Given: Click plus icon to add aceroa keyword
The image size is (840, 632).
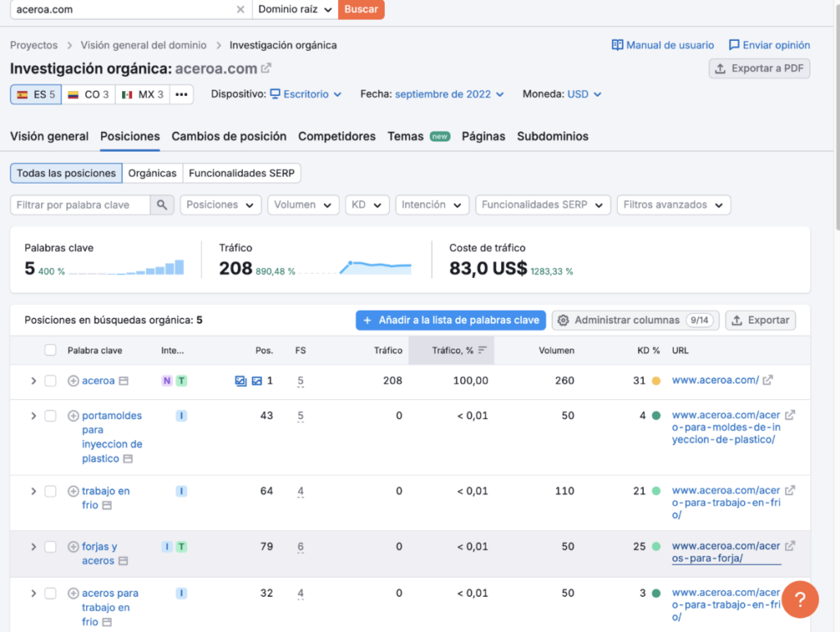Looking at the screenshot, I should [73, 381].
